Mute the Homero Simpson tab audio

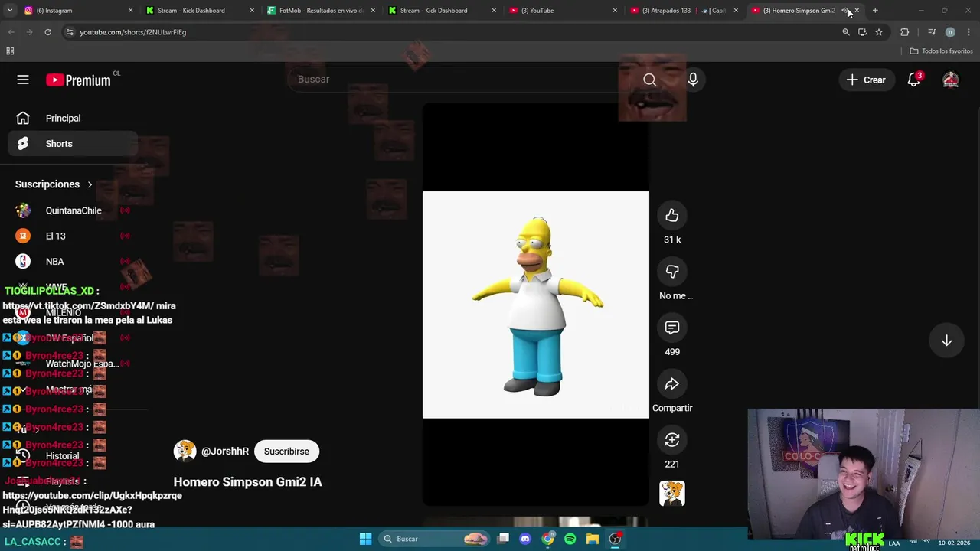click(844, 11)
